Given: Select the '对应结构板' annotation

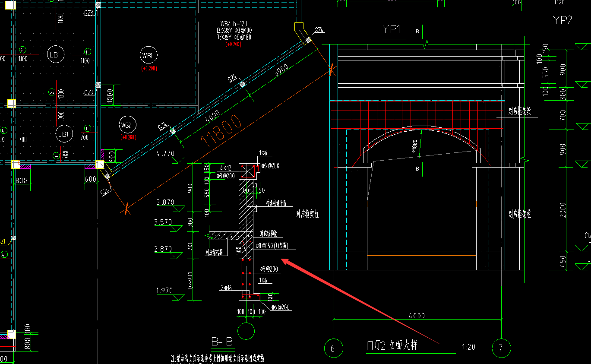Looking at the screenshot, I should [215, 253].
